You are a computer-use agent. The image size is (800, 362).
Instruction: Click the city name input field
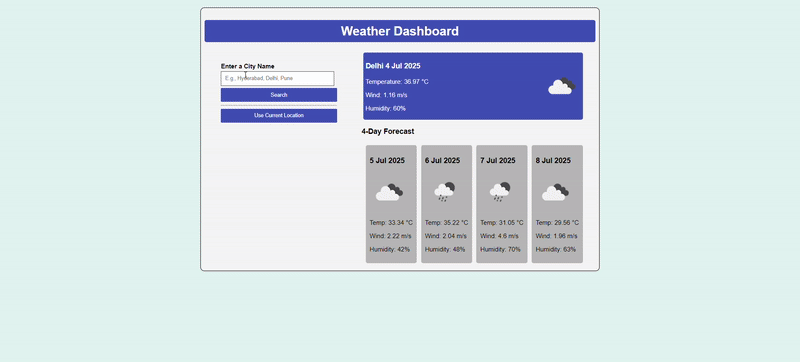[278, 79]
